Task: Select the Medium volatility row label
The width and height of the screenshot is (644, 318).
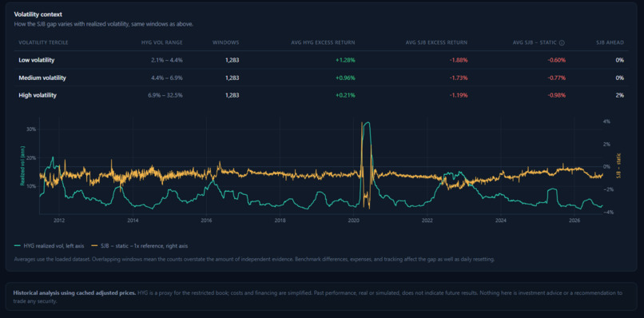Action: [x=42, y=78]
